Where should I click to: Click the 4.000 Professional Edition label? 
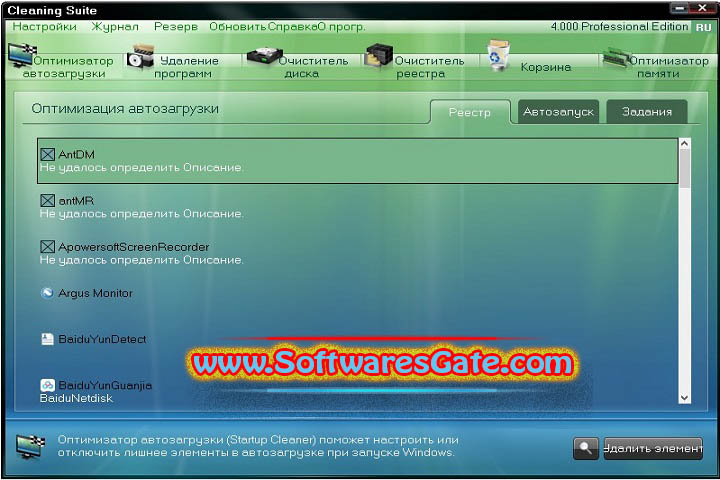pos(619,27)
